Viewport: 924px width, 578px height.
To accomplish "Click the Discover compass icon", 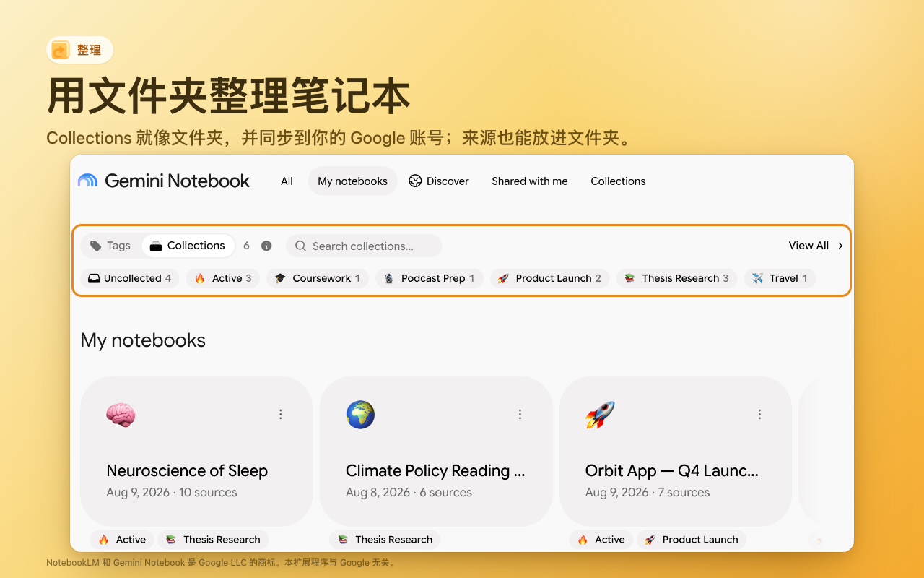I will pyautogui.click(x=415, y=181).
